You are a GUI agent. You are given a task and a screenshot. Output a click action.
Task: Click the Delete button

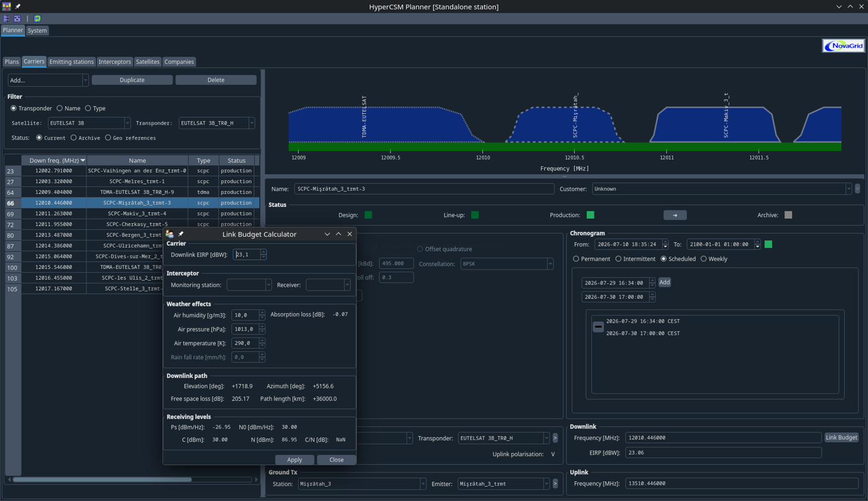(216, 80)
